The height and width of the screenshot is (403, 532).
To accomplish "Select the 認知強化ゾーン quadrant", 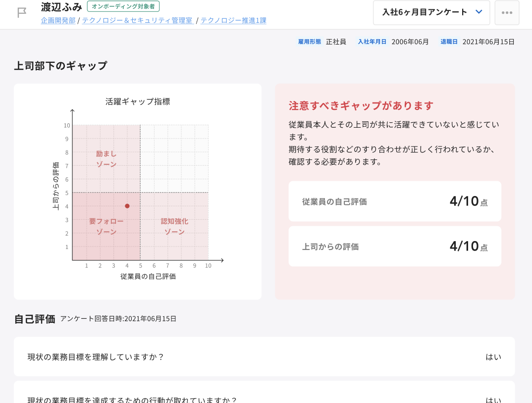I will pyautogui.click(x=174, y=226).
